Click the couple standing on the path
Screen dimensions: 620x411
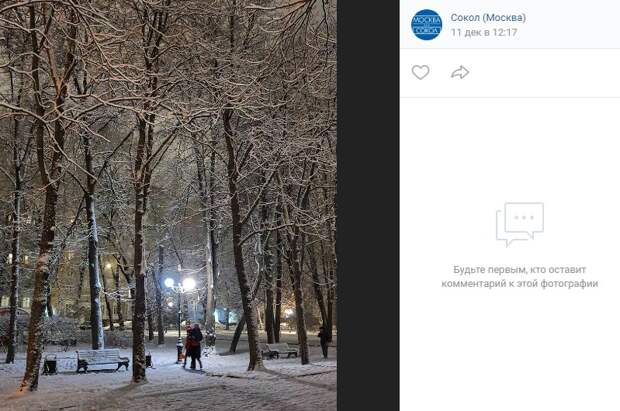click(194, 347)
